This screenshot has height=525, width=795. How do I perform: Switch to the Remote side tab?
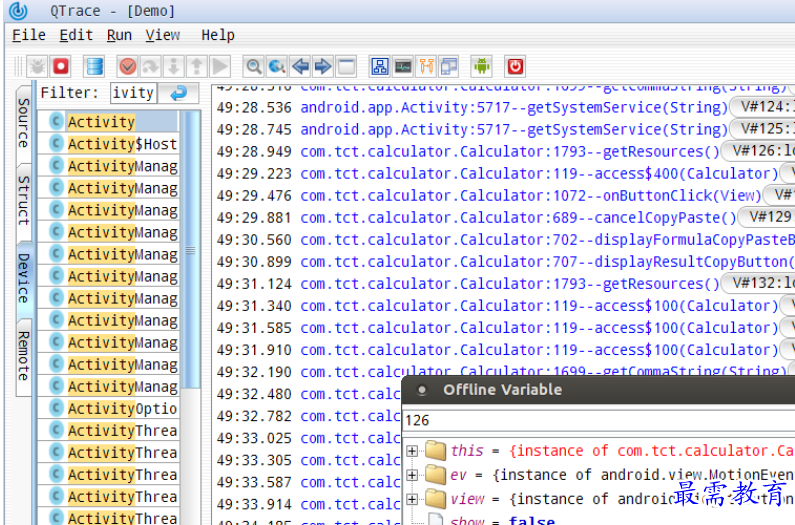(23, 355)
